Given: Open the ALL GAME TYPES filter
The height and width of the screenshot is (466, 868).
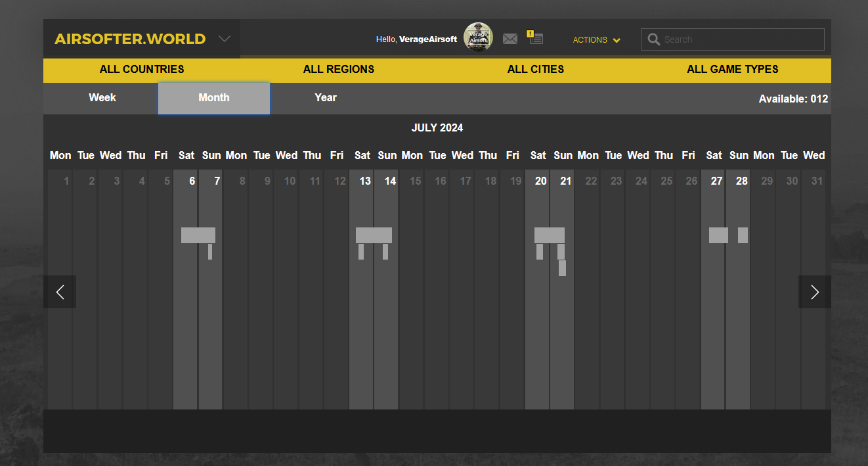Looking at the screenshot, I should (x=733, y=69).
